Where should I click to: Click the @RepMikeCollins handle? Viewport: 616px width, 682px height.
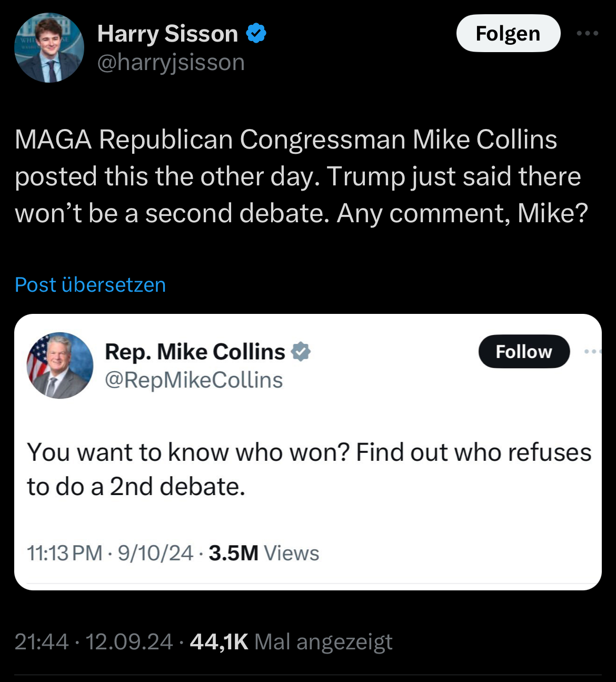click(194, 380)
